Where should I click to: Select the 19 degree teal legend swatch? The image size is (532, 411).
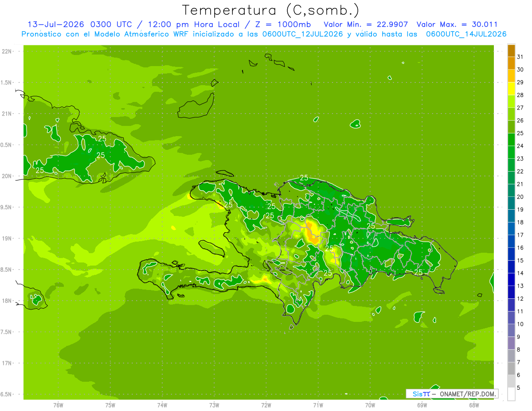point(511,215)
